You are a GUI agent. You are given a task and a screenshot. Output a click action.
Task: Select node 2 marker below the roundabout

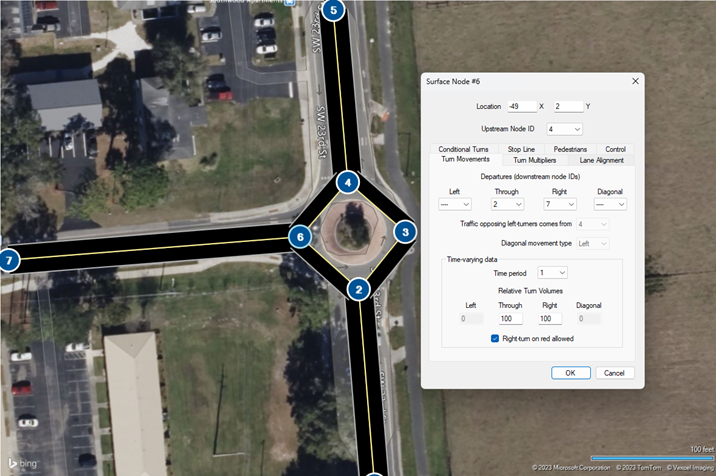(358, 290)
